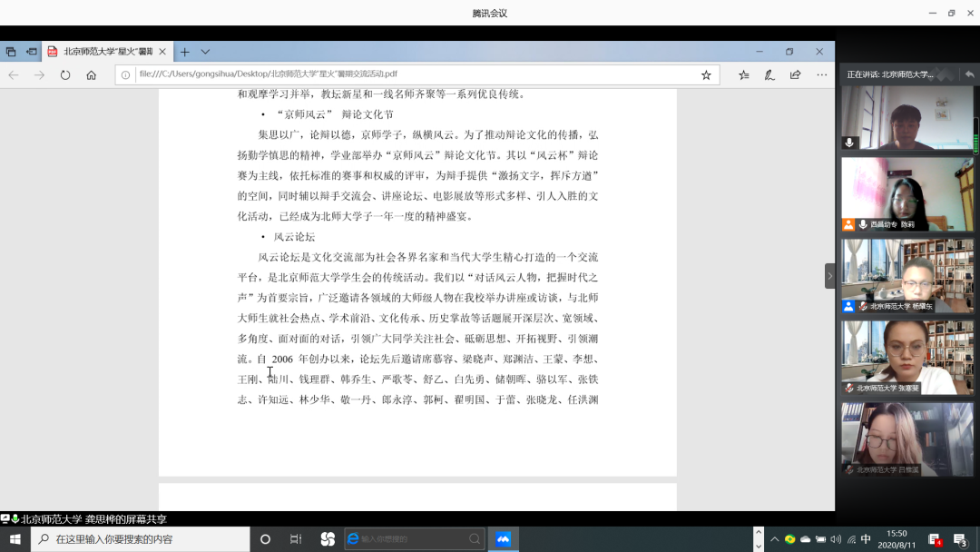Expand the tab preview dropdown chevron
Image resolution: width=980 pixels, height=552 pixels.
point(205,52)
